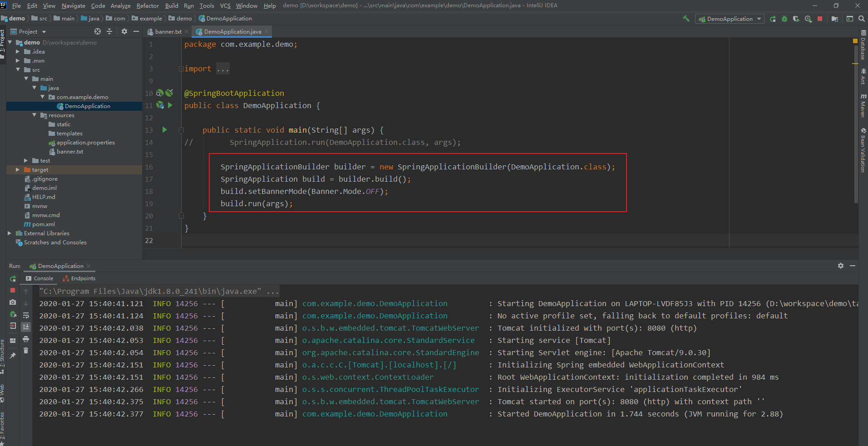This screenshot has width=868, height=446.
Task: Hide the Run tool window
Action: 853,266
